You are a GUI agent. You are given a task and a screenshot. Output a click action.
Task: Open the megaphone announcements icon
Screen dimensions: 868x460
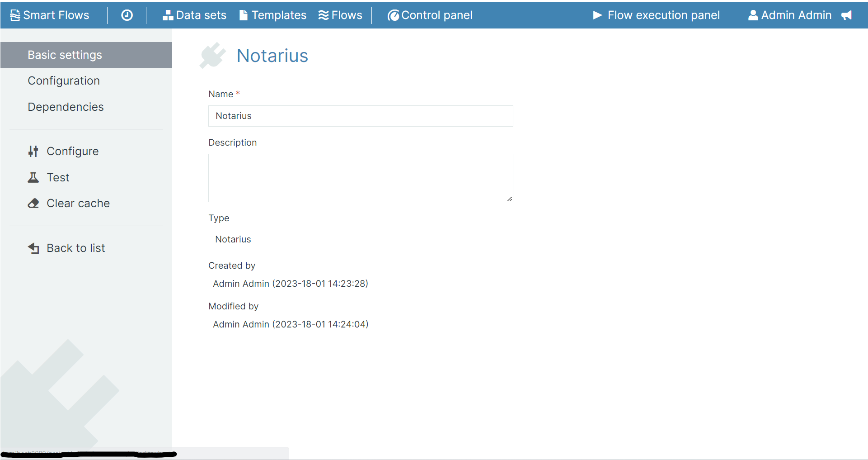847,15
